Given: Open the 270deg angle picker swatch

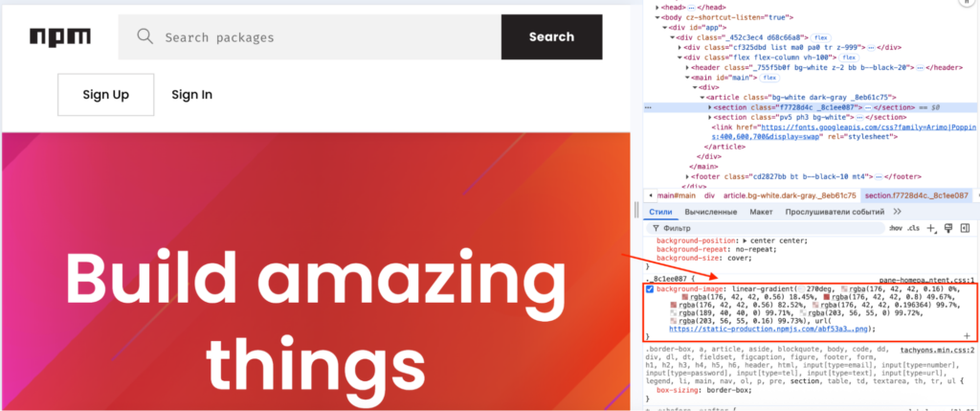Looking at the screenshot, I should coord(803,289).
